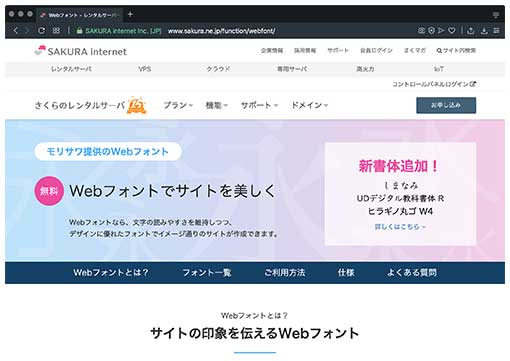This screenshot has height=361, width=510.
Task: Click the サイトの印象を伝えるWebフォント heading
Action: (x=255, y=333)
